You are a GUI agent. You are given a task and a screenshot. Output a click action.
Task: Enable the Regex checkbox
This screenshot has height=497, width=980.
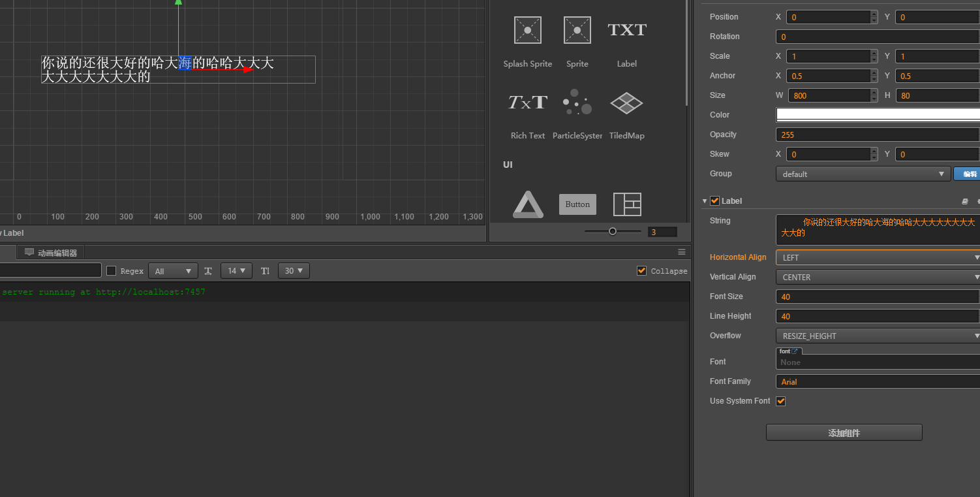pyautogui.click(x=112, y=271)
